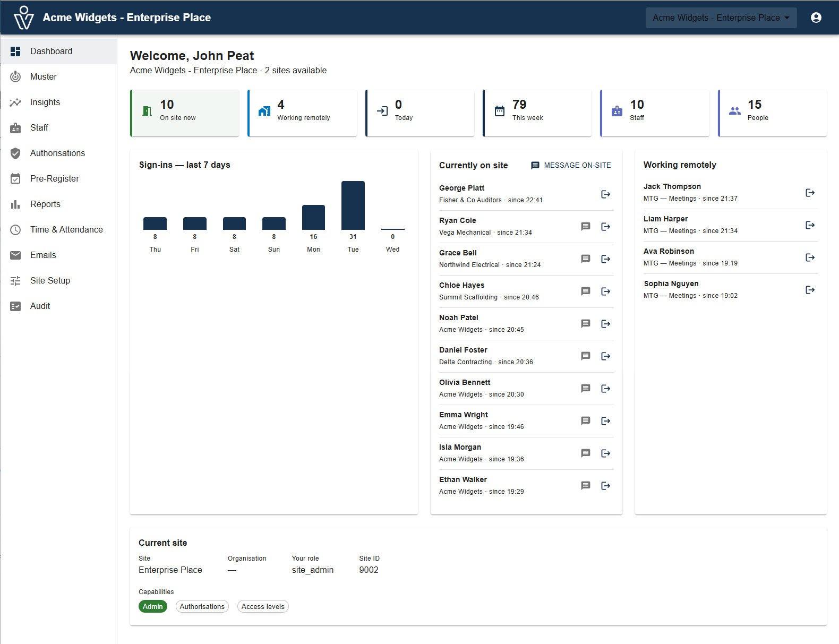Click the Authorisations capability chip
Viewport: 839px width, 644px height.
202,606
